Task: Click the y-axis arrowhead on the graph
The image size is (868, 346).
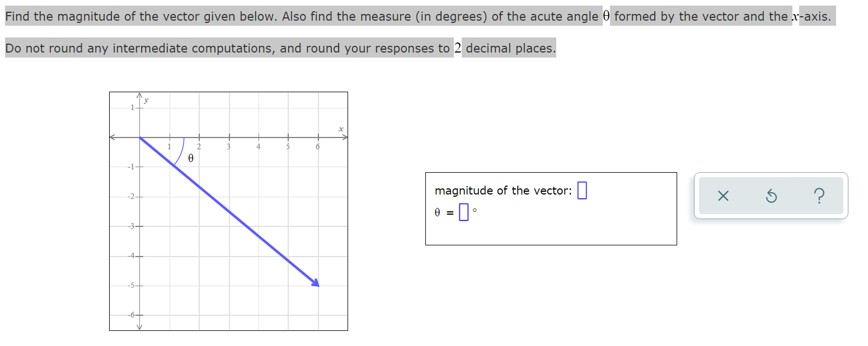Action: (x=139, y=95)
